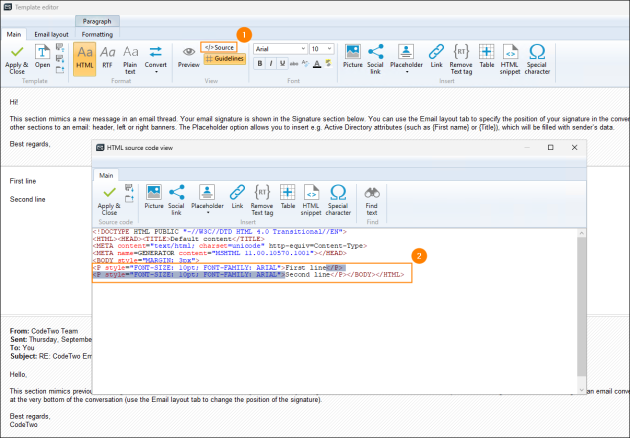Switch to Email layout tab

point(51,35)
